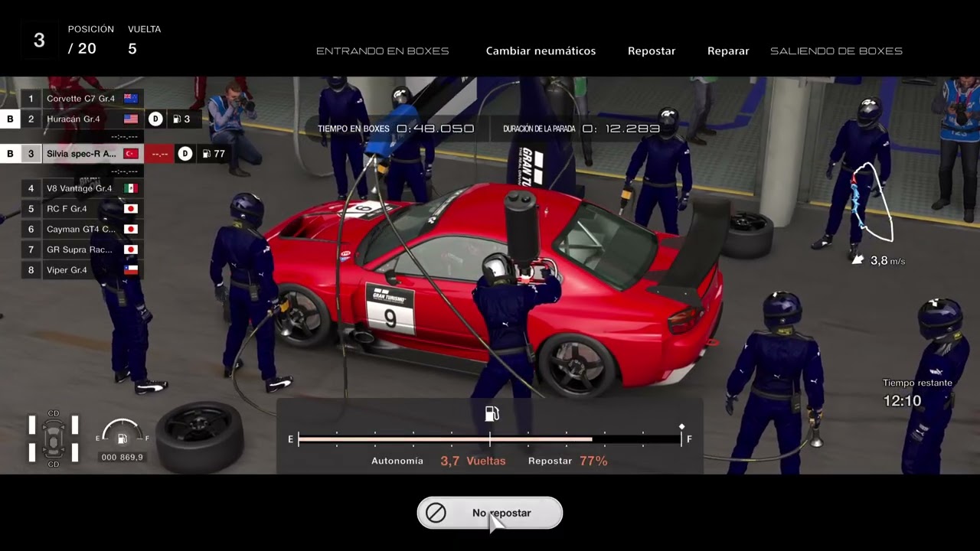
Task: Click the odometer reading 000 869,9
Action: 122,457
